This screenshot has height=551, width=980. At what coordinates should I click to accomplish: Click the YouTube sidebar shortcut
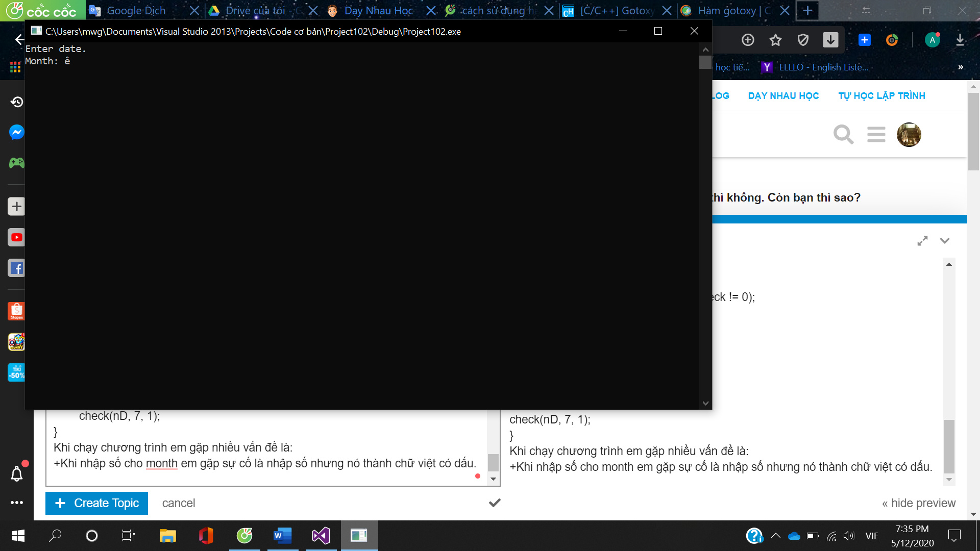[x=16, y=237]
